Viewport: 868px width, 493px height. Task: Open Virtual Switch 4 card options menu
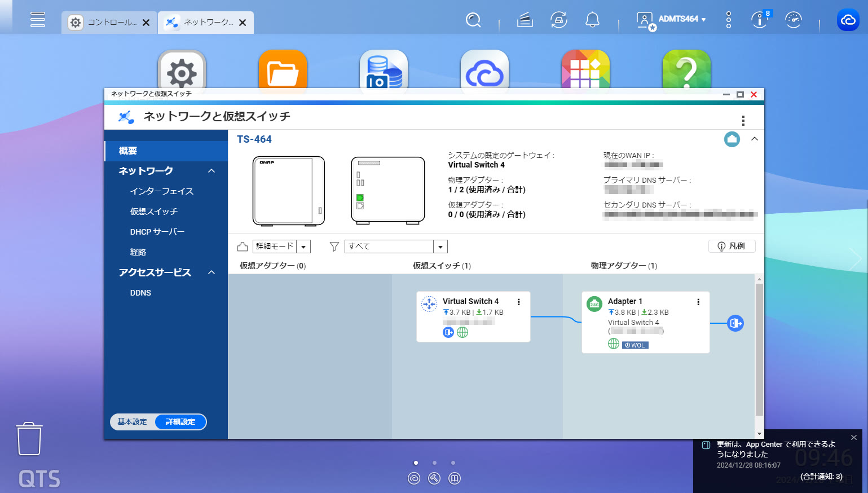tap(519, 302)
